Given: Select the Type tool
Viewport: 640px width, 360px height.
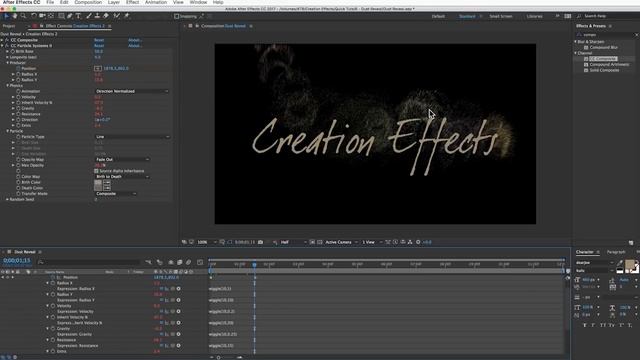Looking at the screenshot, I should 78,16.
